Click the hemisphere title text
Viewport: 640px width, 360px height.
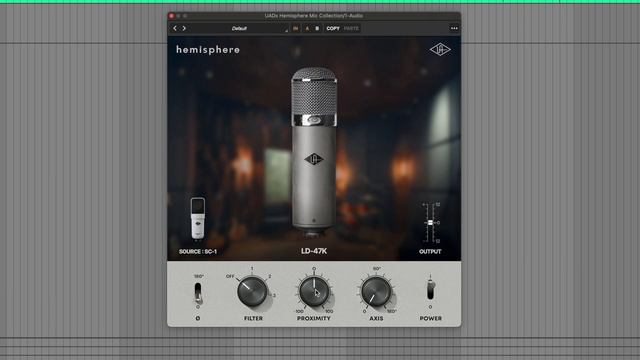pos(208,50)
